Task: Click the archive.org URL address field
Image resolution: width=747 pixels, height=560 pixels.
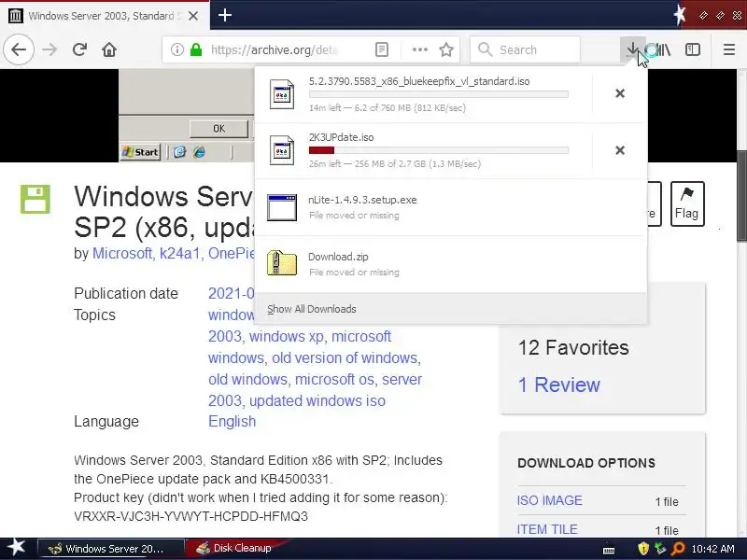Action: (274, 49)
